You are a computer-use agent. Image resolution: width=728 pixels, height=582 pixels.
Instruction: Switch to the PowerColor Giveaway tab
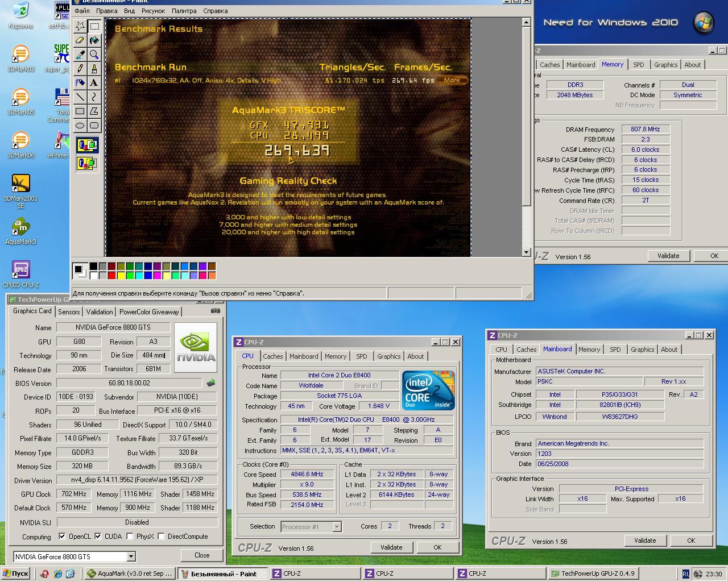pos(149,311)
